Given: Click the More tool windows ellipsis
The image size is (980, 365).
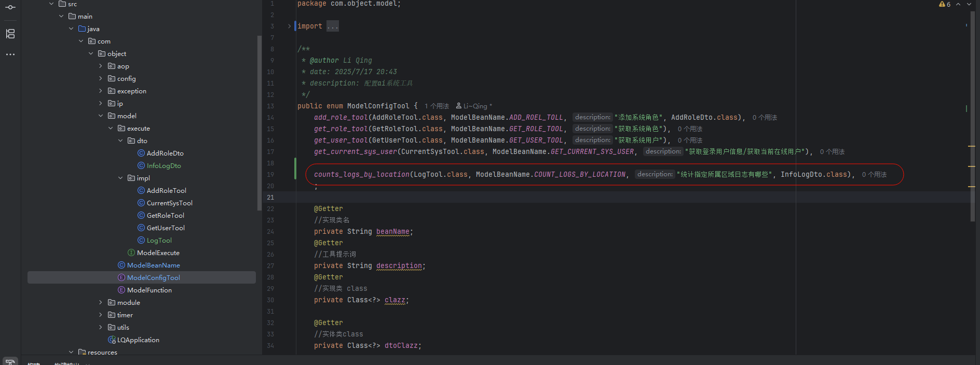Looking at the screenshot, I should pos(10,54).
